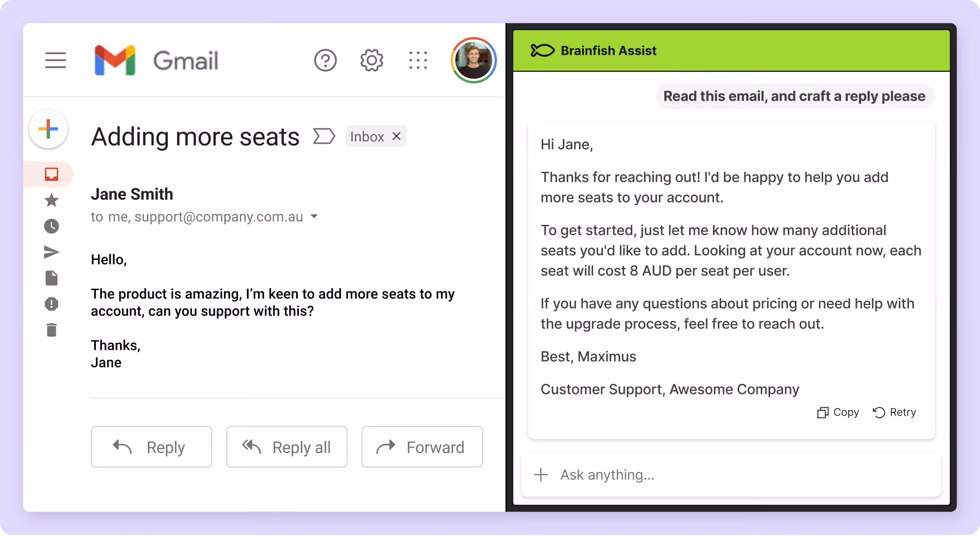Click the Ask anything input field
The image size is (980, 537).
pos(741,475)
